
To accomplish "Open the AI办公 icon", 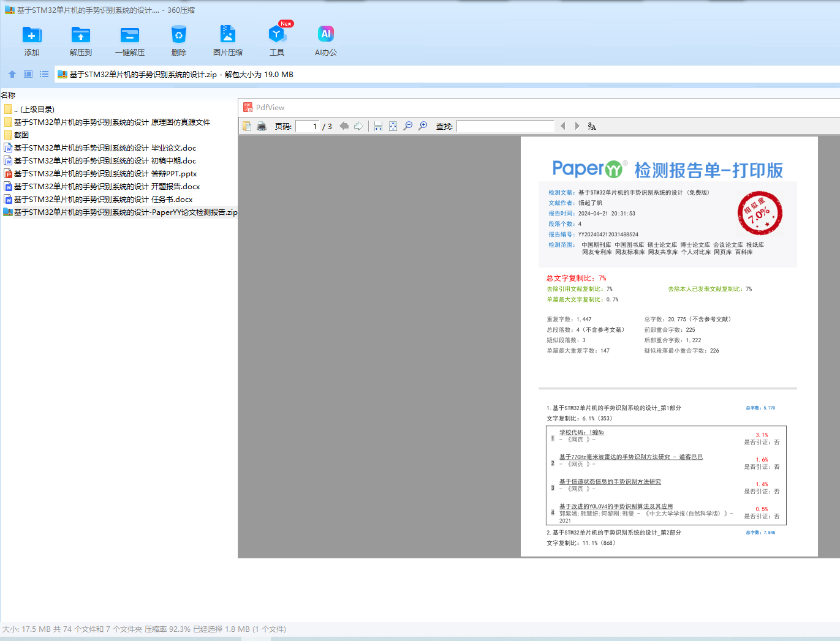I will coord(326,35).
